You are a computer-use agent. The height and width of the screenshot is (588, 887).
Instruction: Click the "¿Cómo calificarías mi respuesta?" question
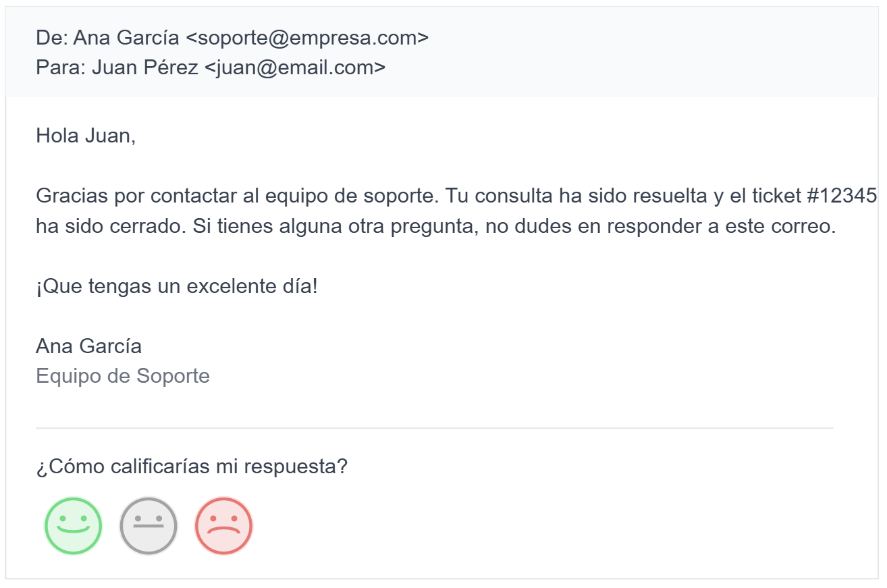click(x=191, y=466)
